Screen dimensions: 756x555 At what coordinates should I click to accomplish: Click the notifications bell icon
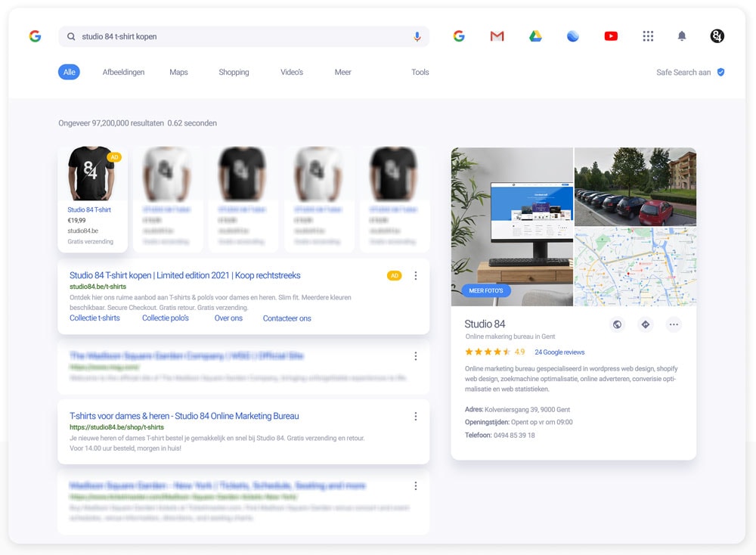click(682, 36)
